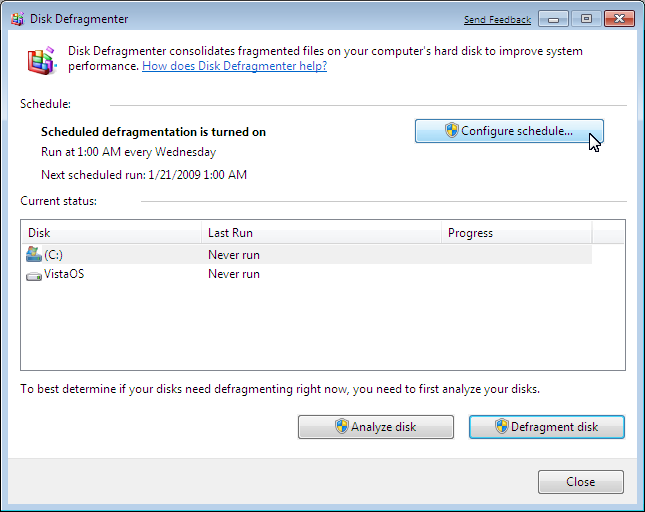Minimize the Disk Defragmenter window

click(553, 19)
